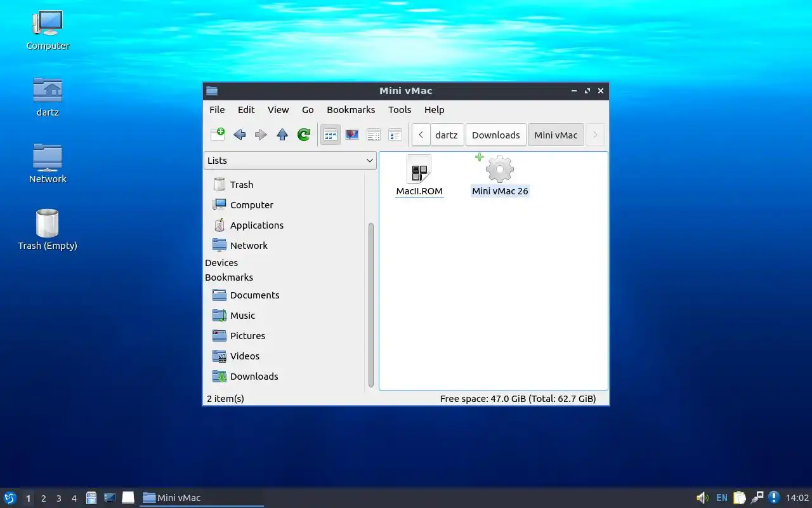Open Music bookmark in side pane
812x508 pixels.
pos(242,316)
